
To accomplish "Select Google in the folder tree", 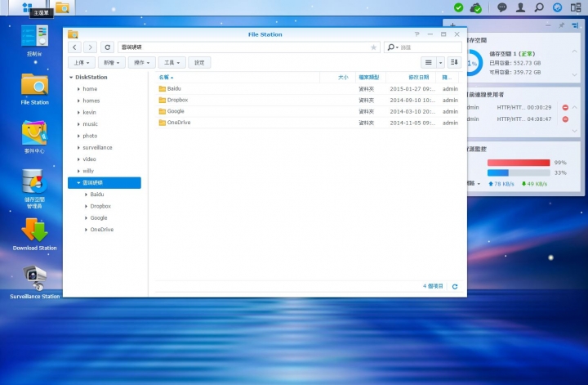I will (x=99, y=217).
